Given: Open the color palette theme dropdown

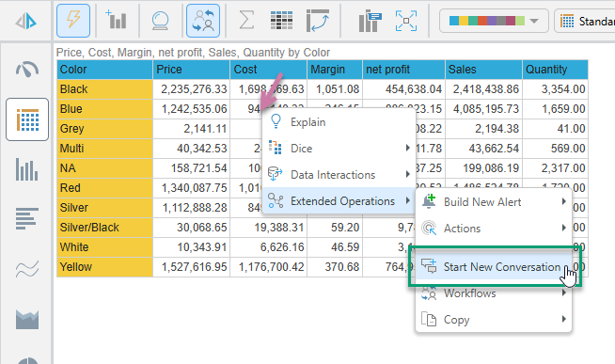Looking at the screenshot, I should click(494, 21).
